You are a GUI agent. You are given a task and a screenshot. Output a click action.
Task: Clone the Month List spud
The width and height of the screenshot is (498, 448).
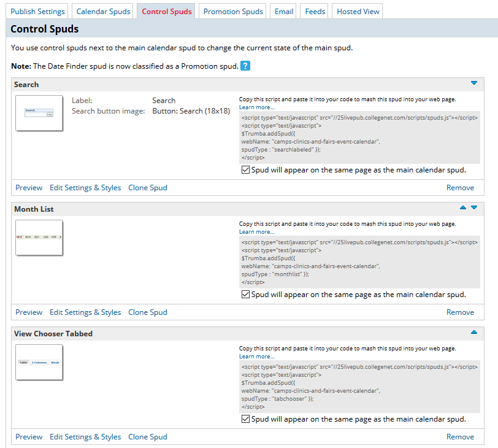(x=148, y=312)
